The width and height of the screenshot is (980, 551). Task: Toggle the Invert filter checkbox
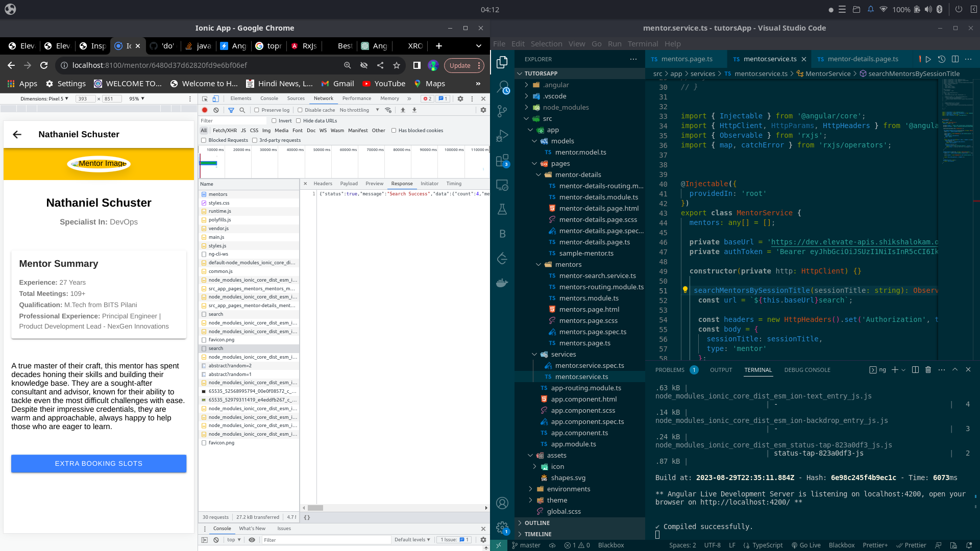274,121
